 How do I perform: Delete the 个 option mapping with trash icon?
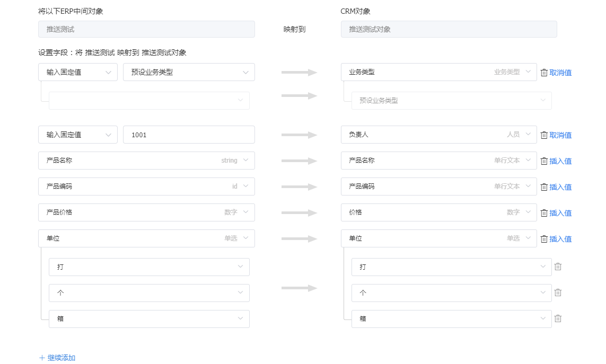(558, 292)
